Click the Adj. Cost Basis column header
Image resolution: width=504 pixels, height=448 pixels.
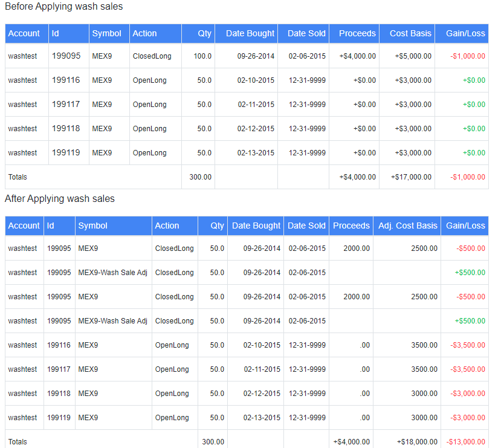click(x=407, y=226)
